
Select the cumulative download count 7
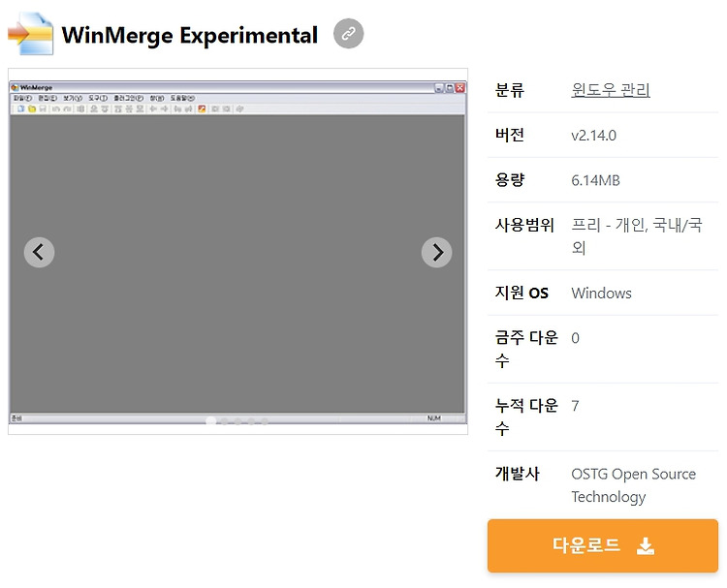point(576,406)
